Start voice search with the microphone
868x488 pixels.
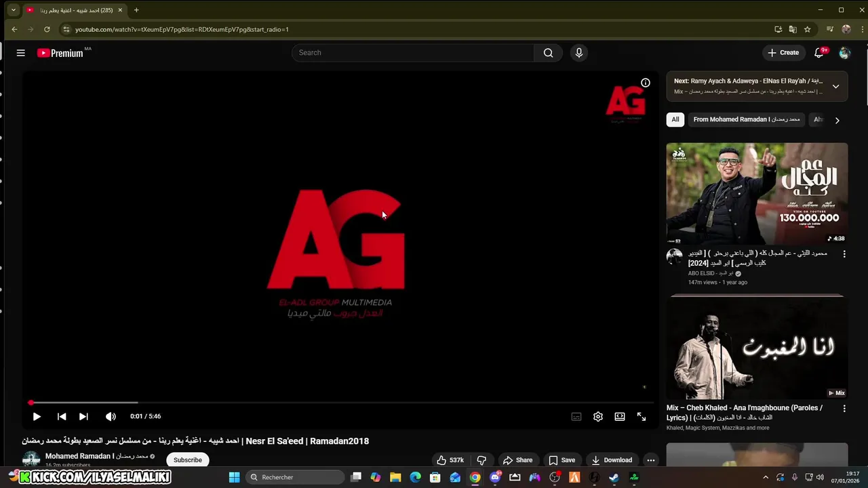(x=578, y=53)
